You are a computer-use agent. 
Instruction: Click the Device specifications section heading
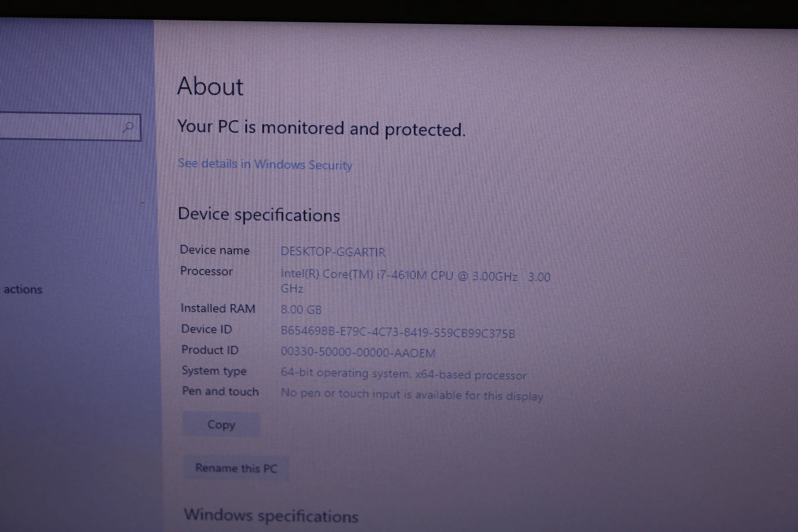tap(259, 214)
